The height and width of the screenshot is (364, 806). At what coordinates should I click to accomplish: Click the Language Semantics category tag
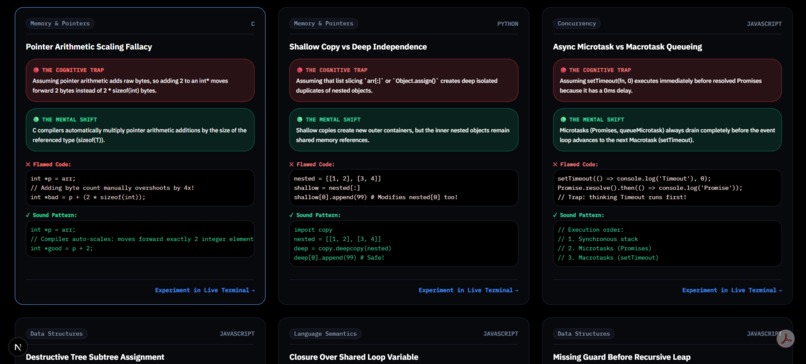point(325,334)
